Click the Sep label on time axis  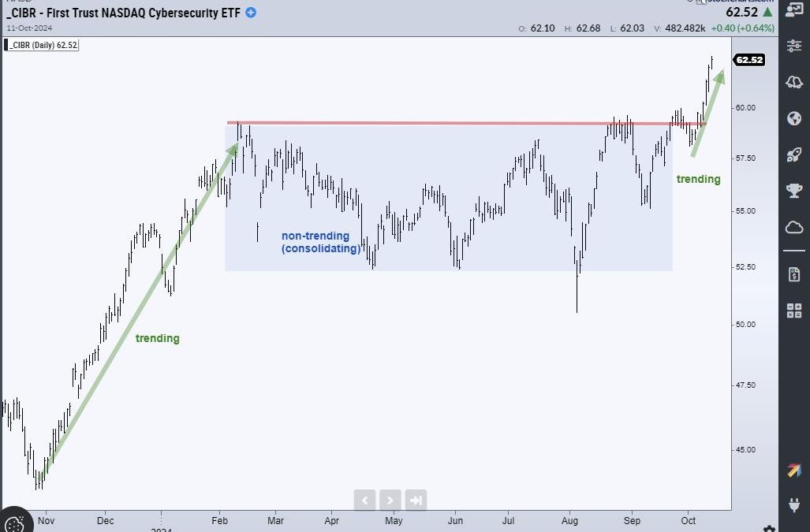pyautogui.click(x=632, y=520)
